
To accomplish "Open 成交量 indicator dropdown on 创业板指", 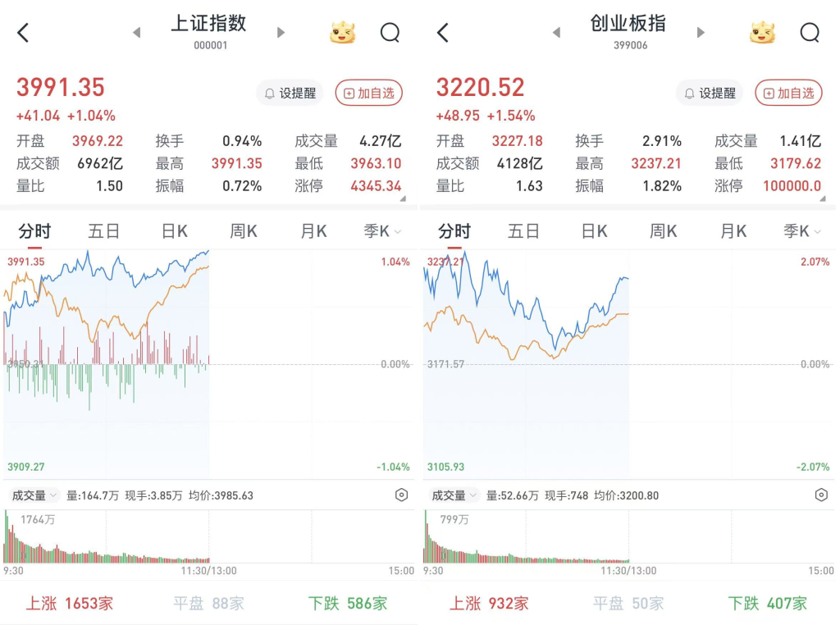I will coord(454,495).
